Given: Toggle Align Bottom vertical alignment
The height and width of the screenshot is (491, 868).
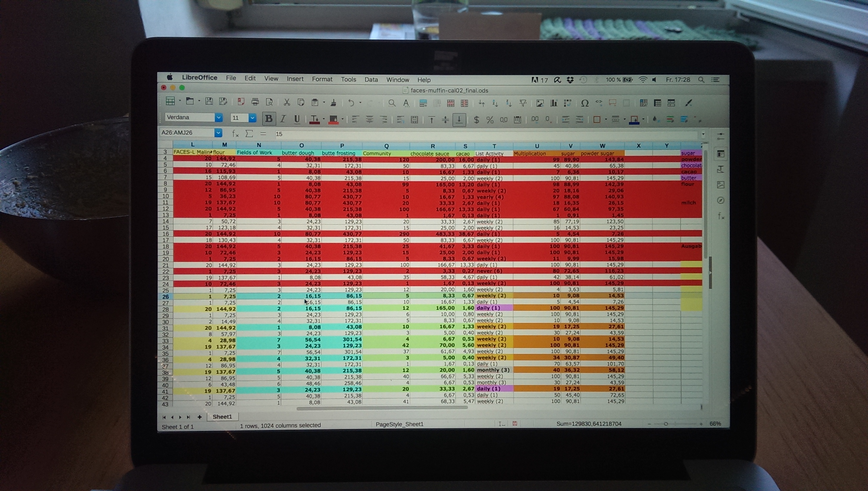Looking at the screenshot, I should tap(459, 120).
